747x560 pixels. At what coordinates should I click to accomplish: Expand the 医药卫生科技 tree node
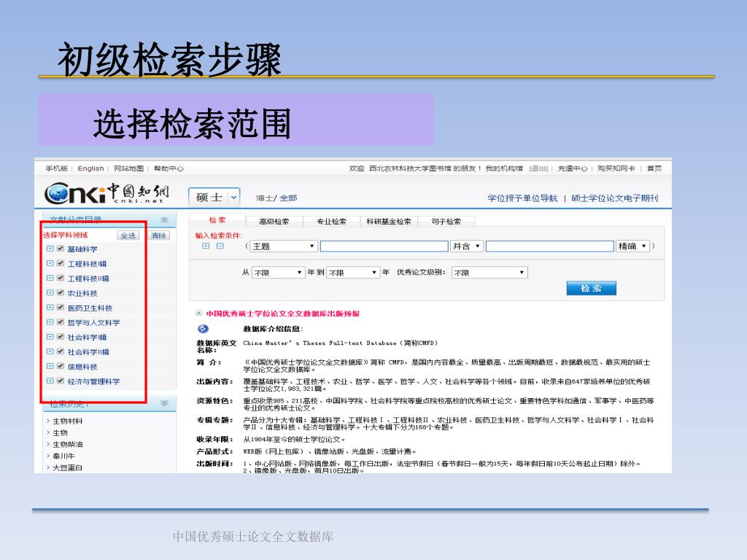50,308
